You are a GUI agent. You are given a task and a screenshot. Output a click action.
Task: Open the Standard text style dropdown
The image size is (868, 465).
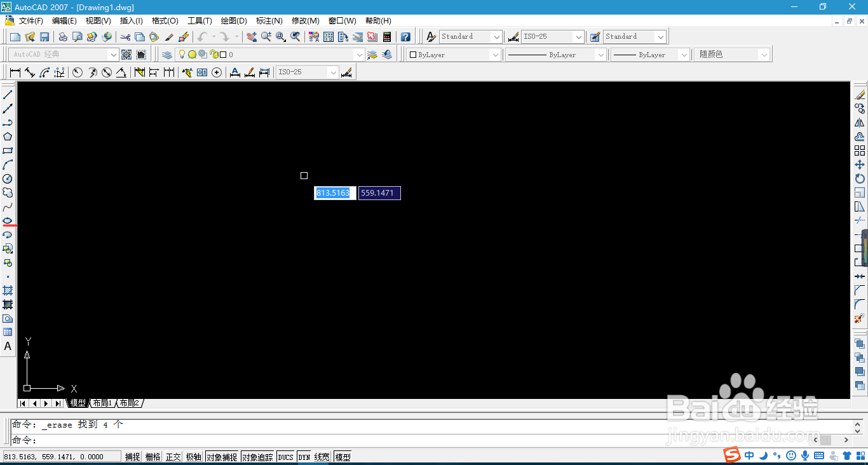pyautogui.click(x=496, y=37)
